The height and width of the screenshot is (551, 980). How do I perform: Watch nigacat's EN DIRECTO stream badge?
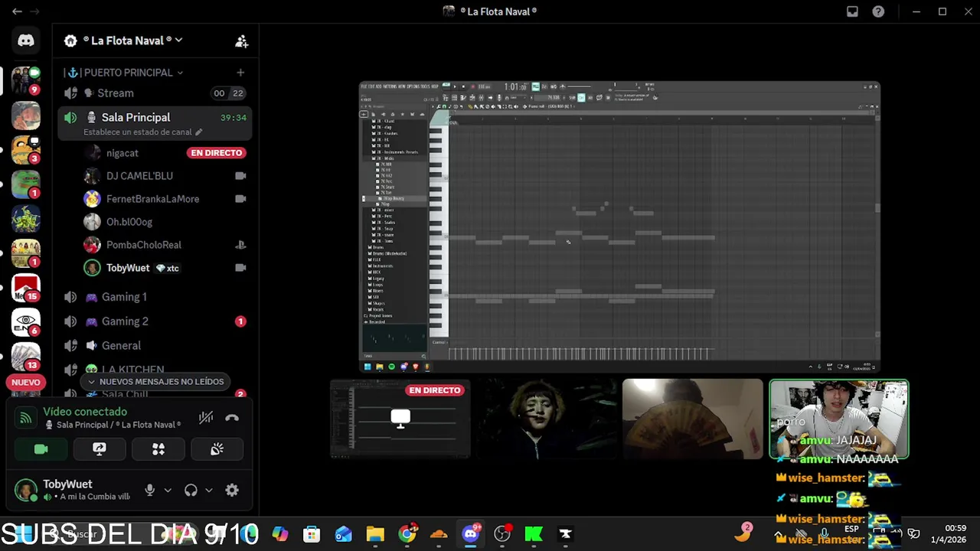coord(216,153)
